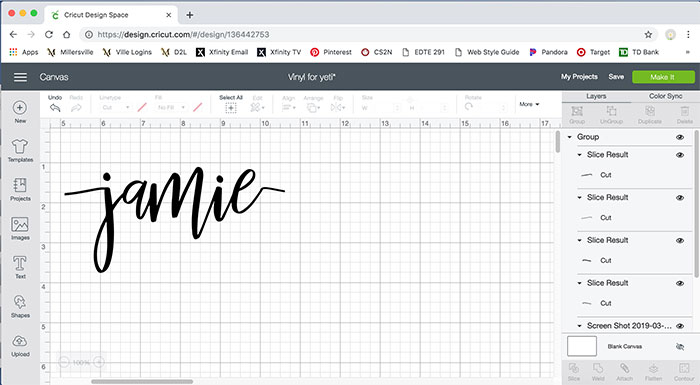Image resolution: width=700 pixels, height=385 pixels.
Task: Switch to the Layers tab
Action: (x=596, y=96)
